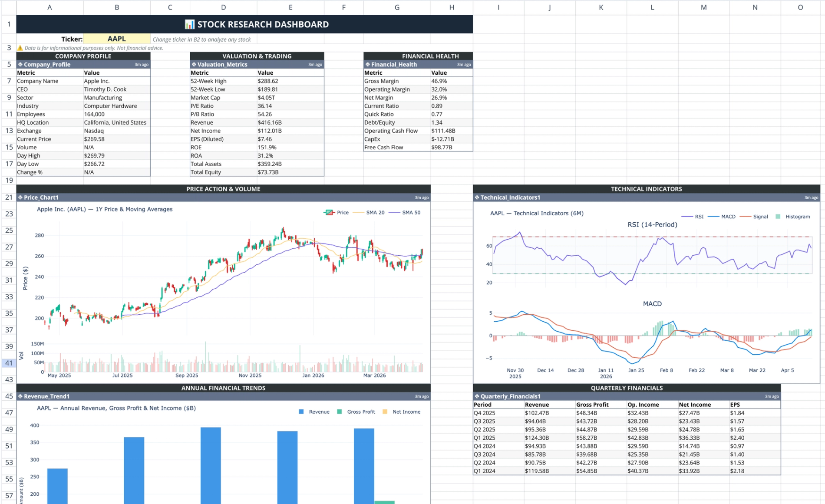Click the Q4 2025 period cell

(x=498, y=413)
